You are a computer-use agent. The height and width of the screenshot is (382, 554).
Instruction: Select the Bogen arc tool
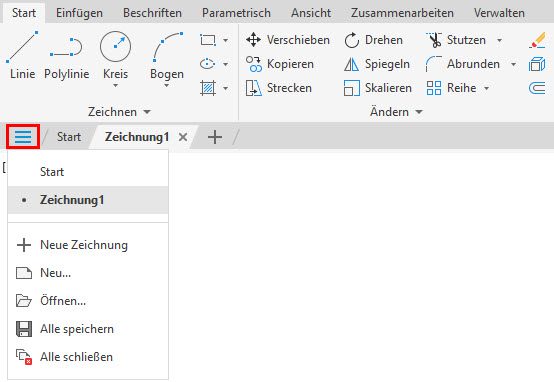[167, 55]
